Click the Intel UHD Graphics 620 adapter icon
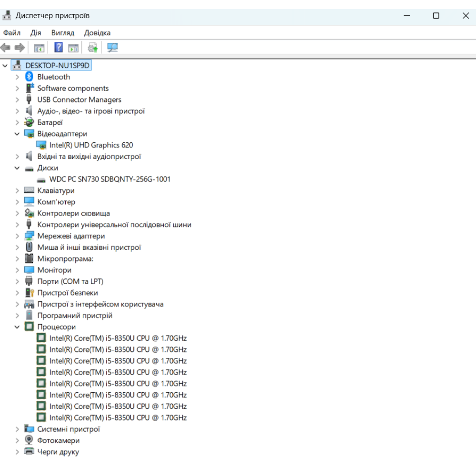Screen dimensions: 476x476 pyautogui.click(x=41, y=145)
